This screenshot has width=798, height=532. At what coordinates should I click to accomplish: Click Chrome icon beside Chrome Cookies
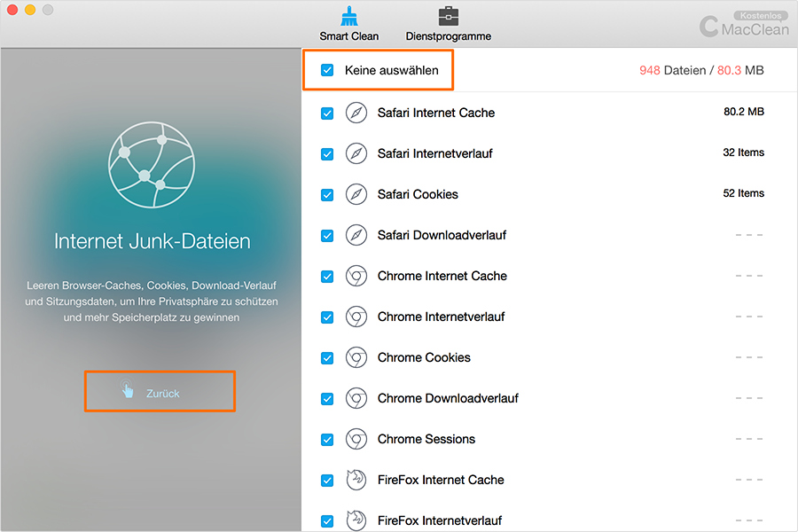coord(356,357)
